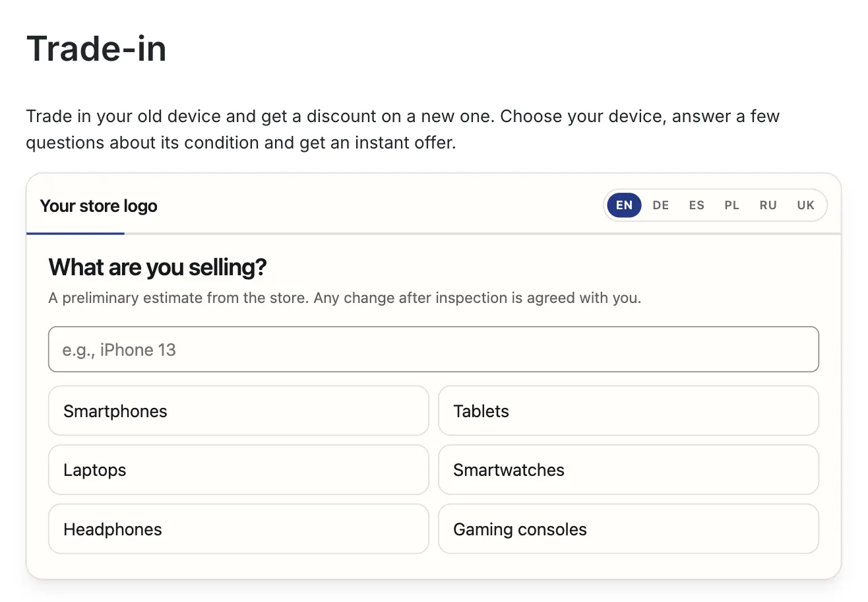Pick the Headphones category
The image size is (868, 602).
239,529
